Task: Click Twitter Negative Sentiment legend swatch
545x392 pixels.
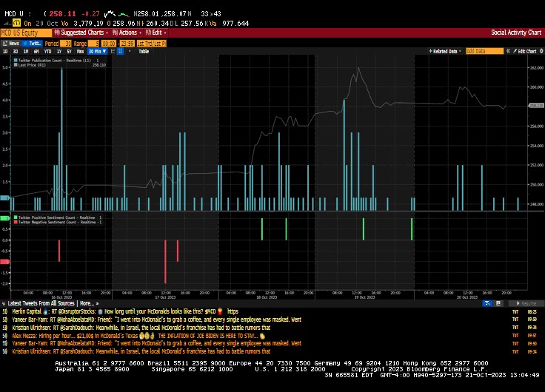Action: [16, 222]
